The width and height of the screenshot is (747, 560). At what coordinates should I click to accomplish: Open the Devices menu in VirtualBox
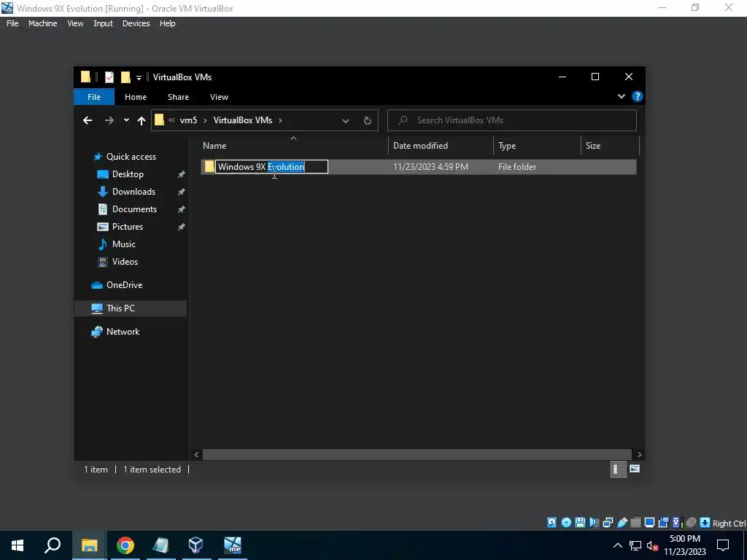coord(136,23)
